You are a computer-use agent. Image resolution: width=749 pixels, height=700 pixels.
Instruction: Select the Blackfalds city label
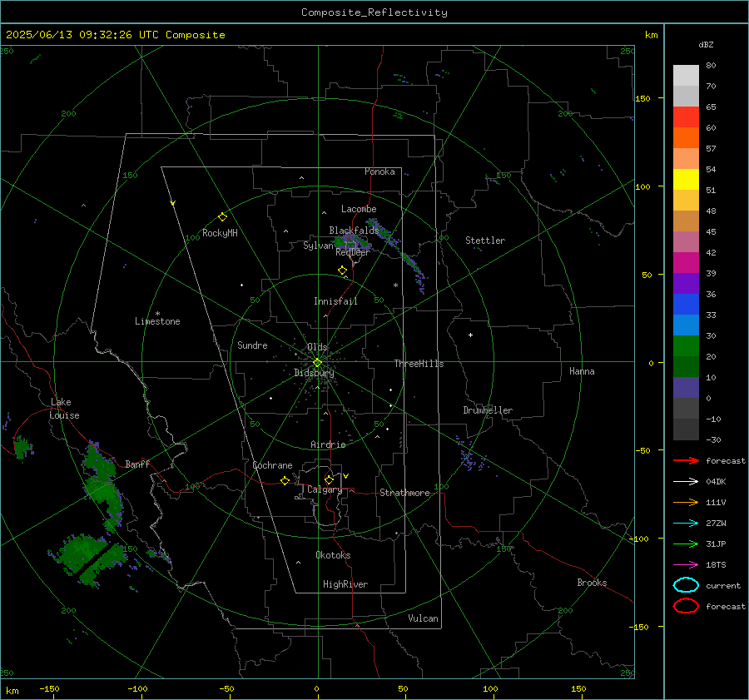[354, 231]
